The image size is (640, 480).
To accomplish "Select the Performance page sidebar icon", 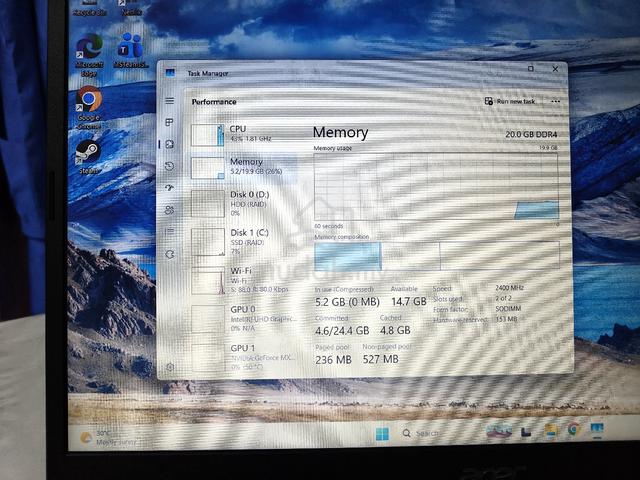I will coord(170,144).
